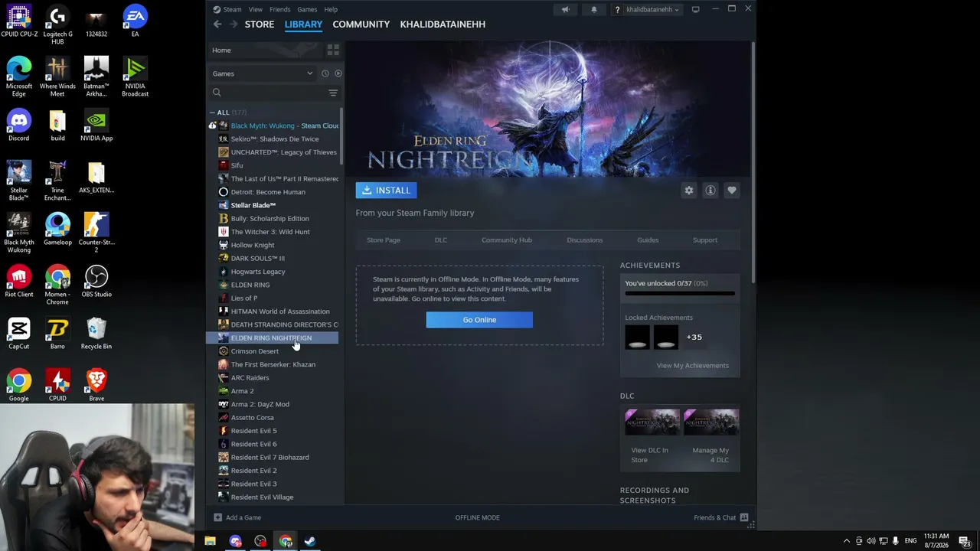
Task: Open Chrome from the Windows taskbar
Action: coord(286,541)
